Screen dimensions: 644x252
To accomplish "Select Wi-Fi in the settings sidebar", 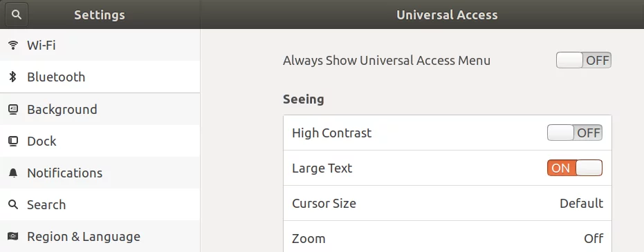I will (x=100, y=45).
